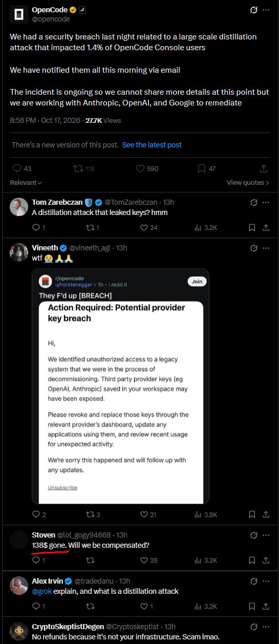Open the @grok mention in Alex Irvin's reply
Screen dimensions: 279x644
click(41, 591)
